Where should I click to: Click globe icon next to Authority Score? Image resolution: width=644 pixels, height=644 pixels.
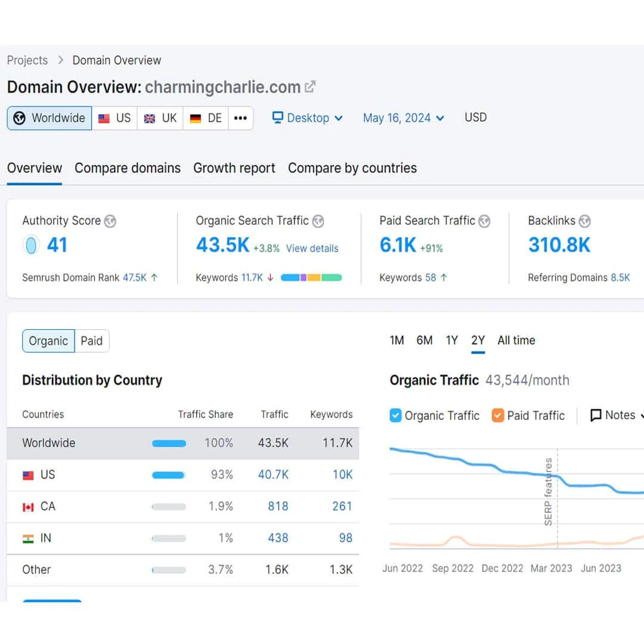(x=110, y=221)
